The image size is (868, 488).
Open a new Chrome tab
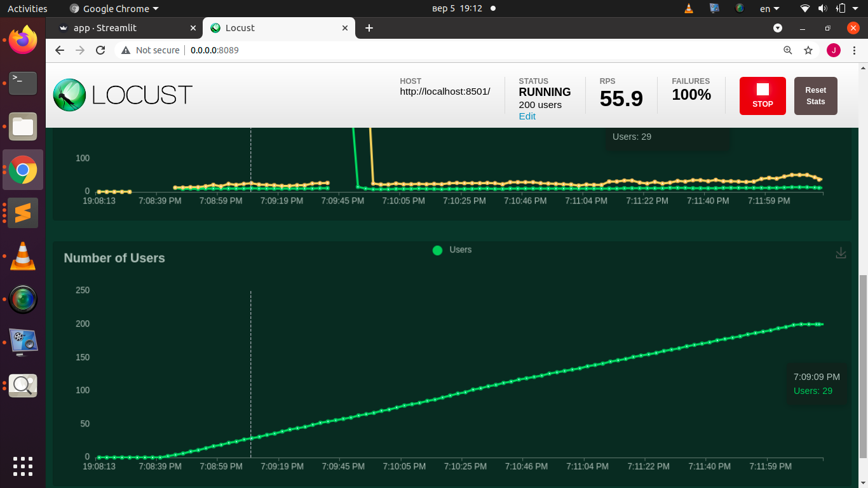pos(369,28)
